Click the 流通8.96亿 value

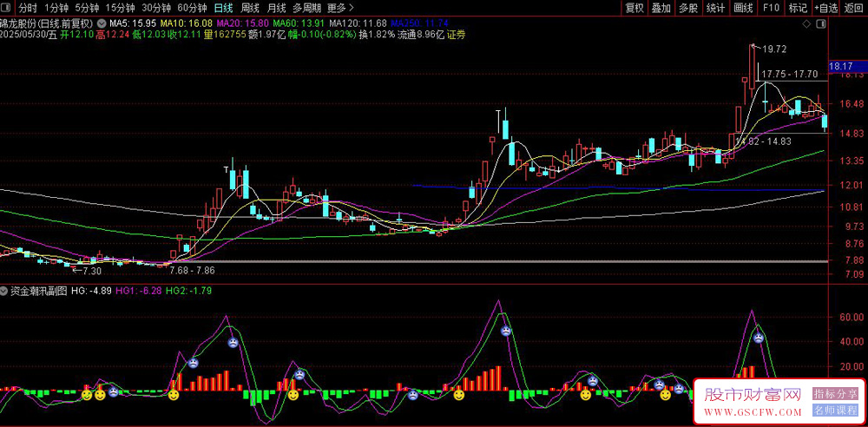421,35
